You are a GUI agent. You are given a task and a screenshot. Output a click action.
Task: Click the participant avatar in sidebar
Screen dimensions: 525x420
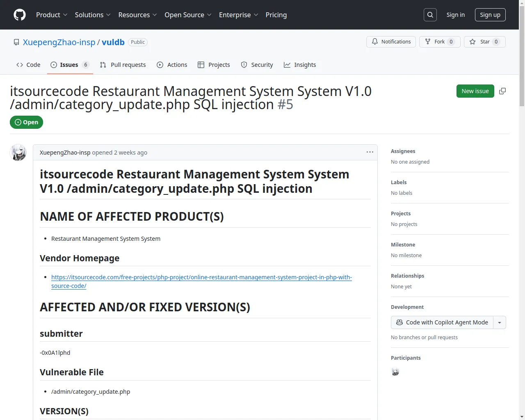(x=395, y=372)
